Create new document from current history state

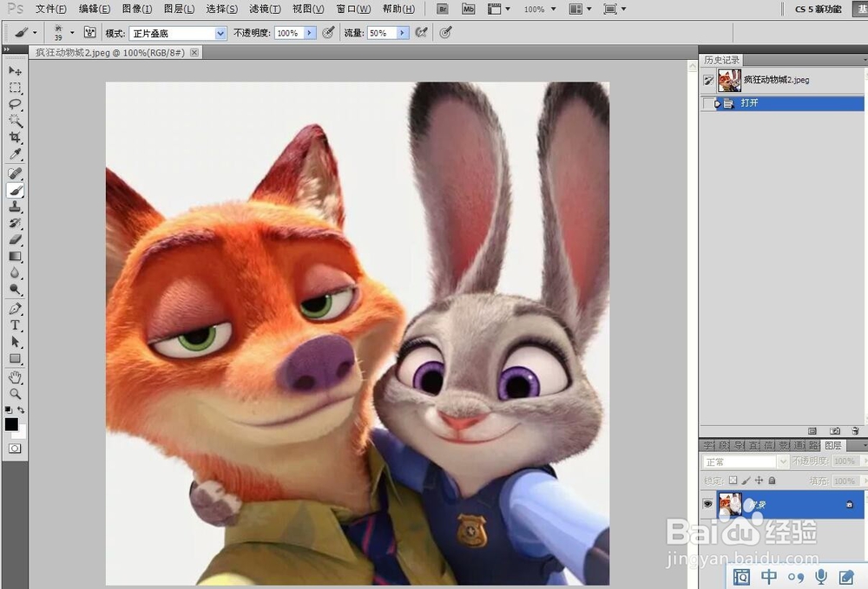tap(812, 431)
